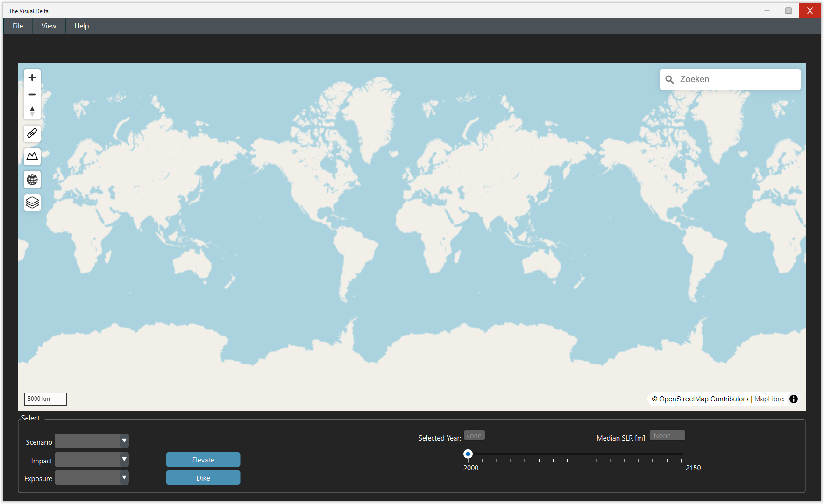The width and height of the screenshot is (824, 504).
Task: Click the Zoeken search field
Action: pos(730,79)
